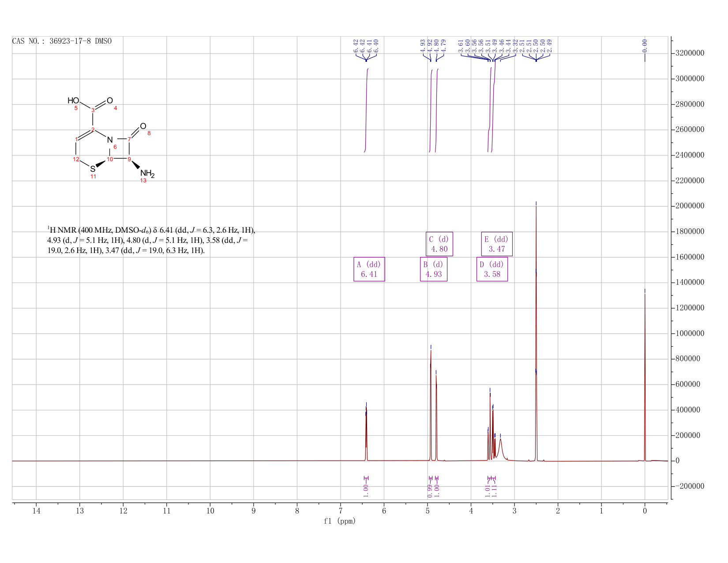This screenshot has height=563, width=728.
Task: Select integral value 1.11 below the axis
Action: coord(495,490)
